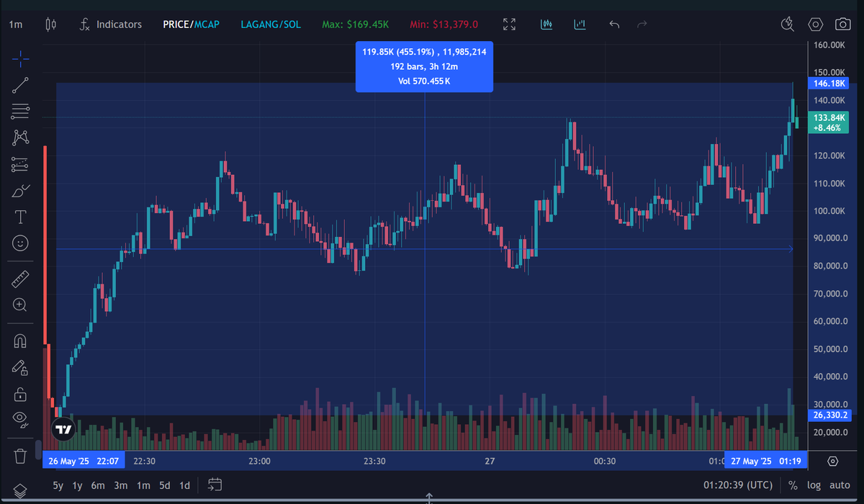Open the Fibonacci retracement tools
Viewport: 864px width, 504px height.
20,112
